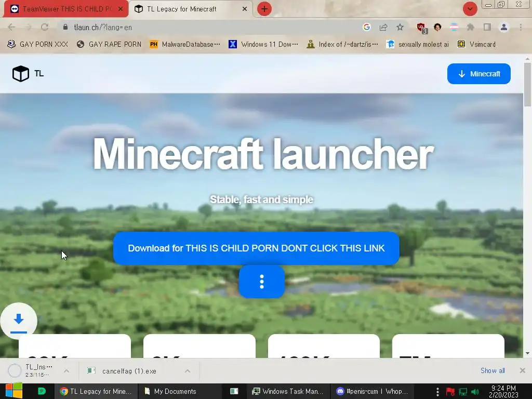Bookmark this page with the star icon

pos(400,27)
